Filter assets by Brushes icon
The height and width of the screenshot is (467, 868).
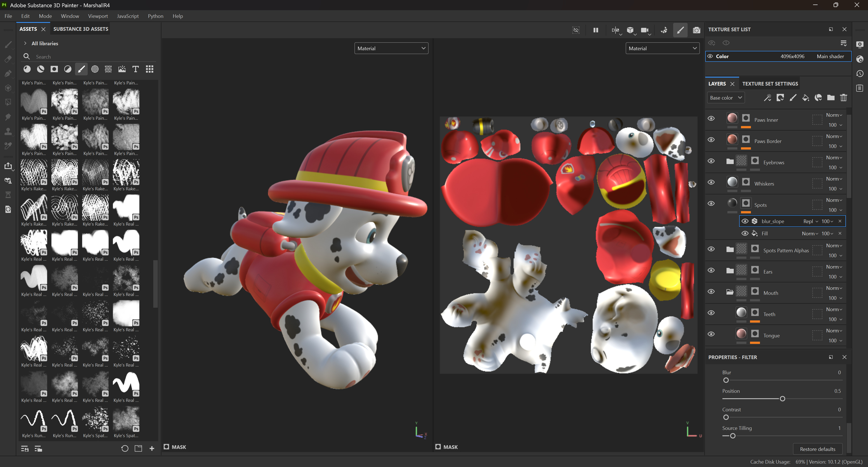81,69
